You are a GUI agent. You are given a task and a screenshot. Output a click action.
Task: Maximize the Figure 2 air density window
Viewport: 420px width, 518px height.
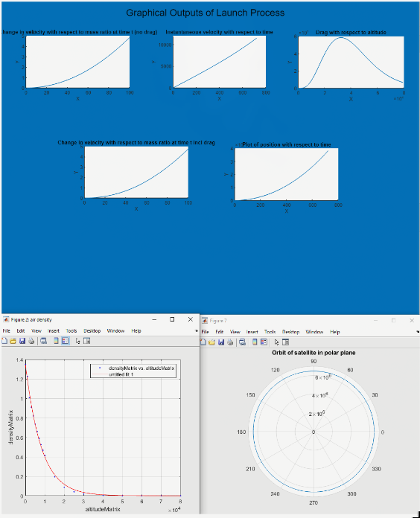[x=172, y=319]
